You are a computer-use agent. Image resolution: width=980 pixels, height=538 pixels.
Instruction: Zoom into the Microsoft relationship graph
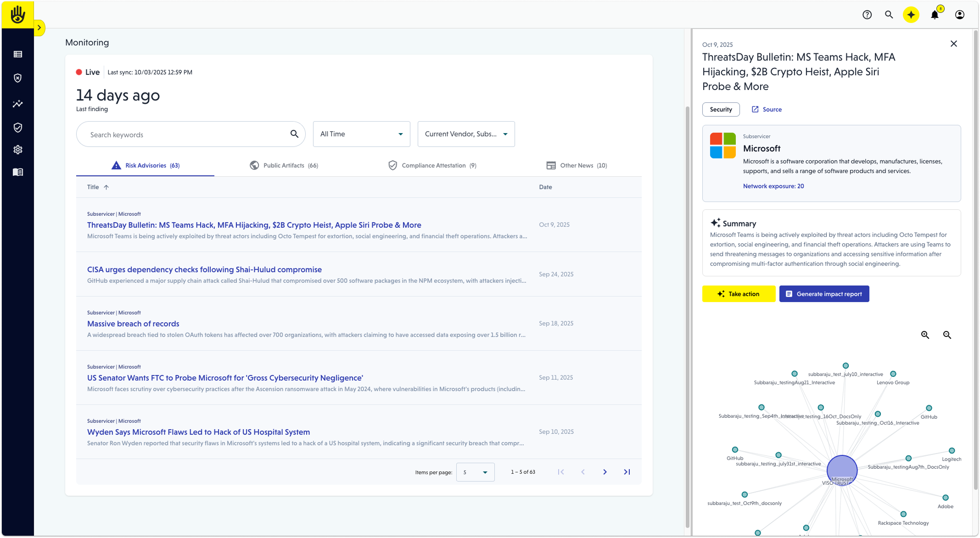(925, 335)
